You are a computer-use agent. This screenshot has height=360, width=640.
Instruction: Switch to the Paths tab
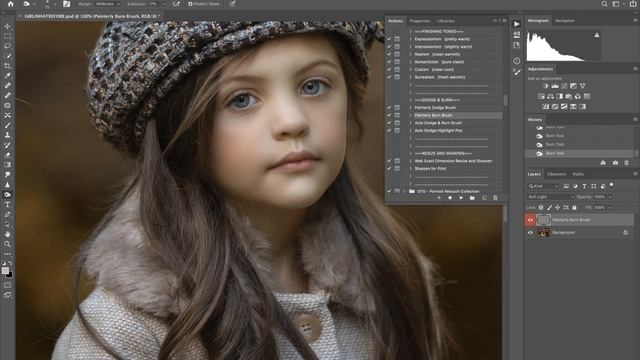[x=578, y=174]
